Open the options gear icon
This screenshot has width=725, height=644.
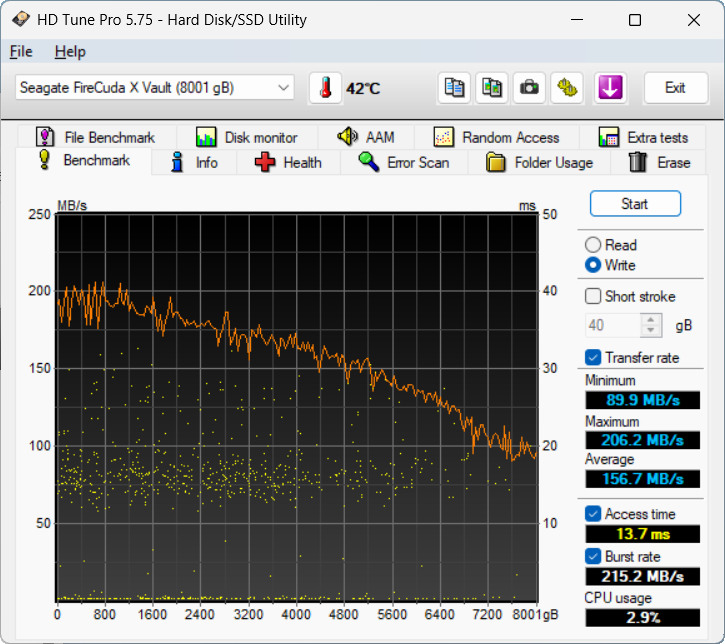[x=567, y=88]
